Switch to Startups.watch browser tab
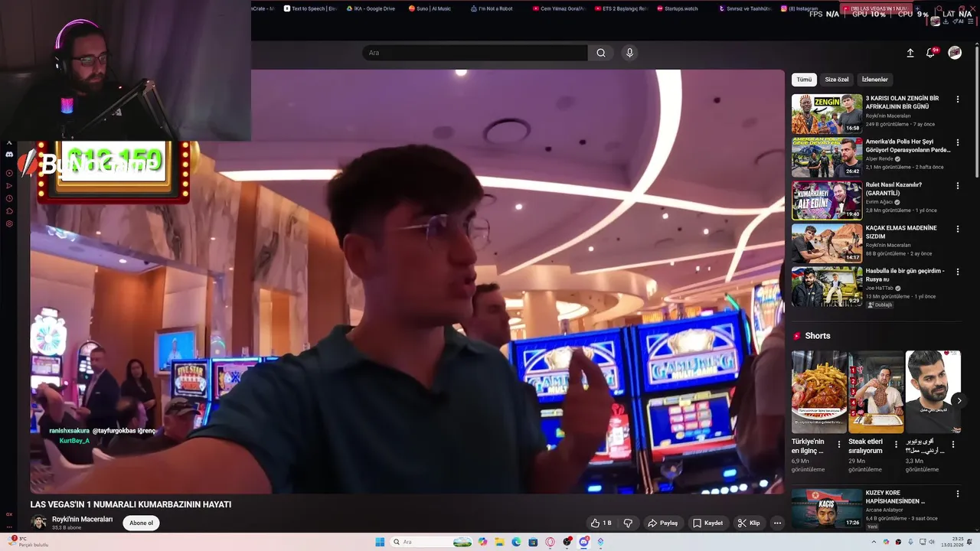The height and width of the screenshot is (551, 980). (x=678, y=8)
